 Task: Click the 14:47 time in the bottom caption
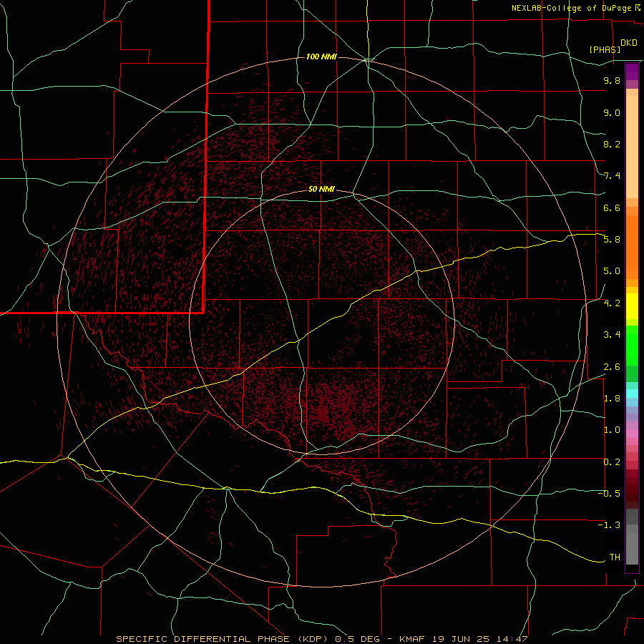pyautogui.click(x=512, y=639)
